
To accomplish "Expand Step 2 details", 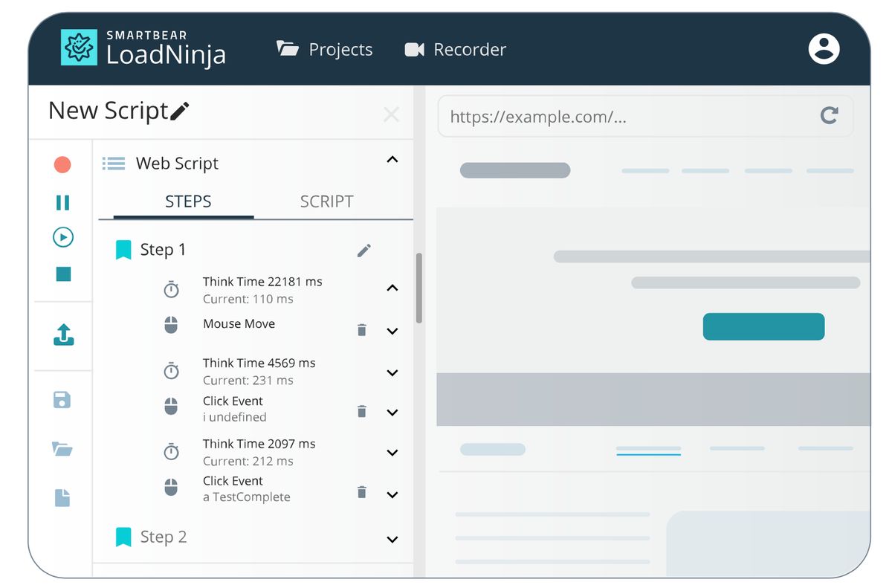I will 392,539.
